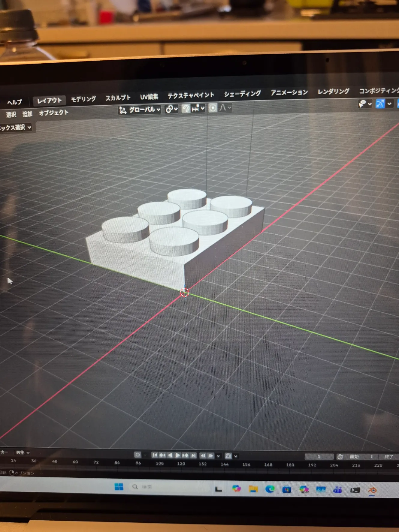The width and height of the screenshot is (399, 532).
Task: Click frame 60 on the timeline ruler
Action: pyautogui.click(x=75, y=462)
